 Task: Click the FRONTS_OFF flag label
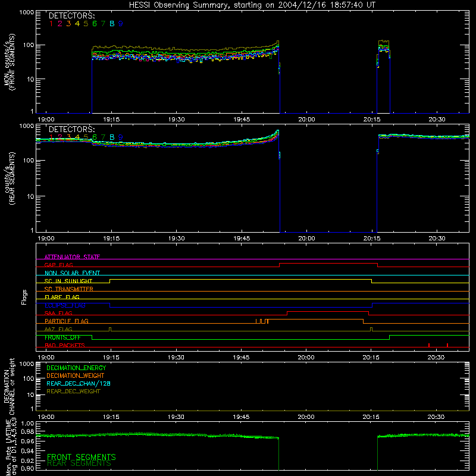click(x=62, y=337)
